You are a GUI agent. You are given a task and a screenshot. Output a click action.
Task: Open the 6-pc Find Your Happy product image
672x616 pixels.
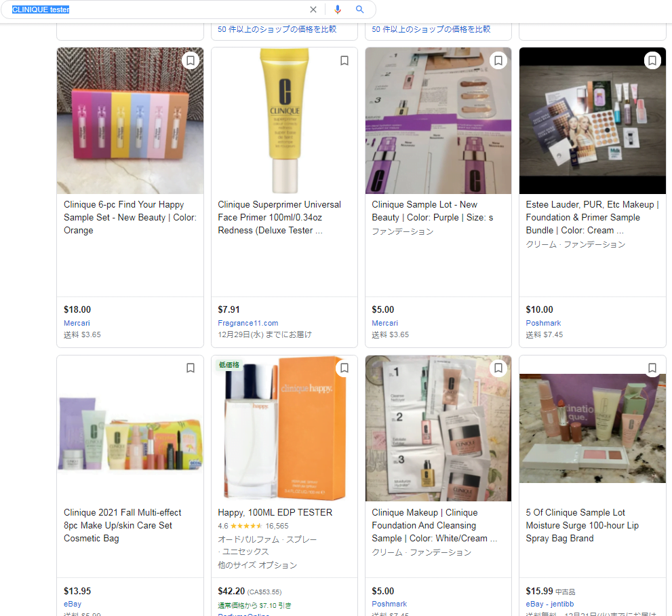(x=130, y=121)
